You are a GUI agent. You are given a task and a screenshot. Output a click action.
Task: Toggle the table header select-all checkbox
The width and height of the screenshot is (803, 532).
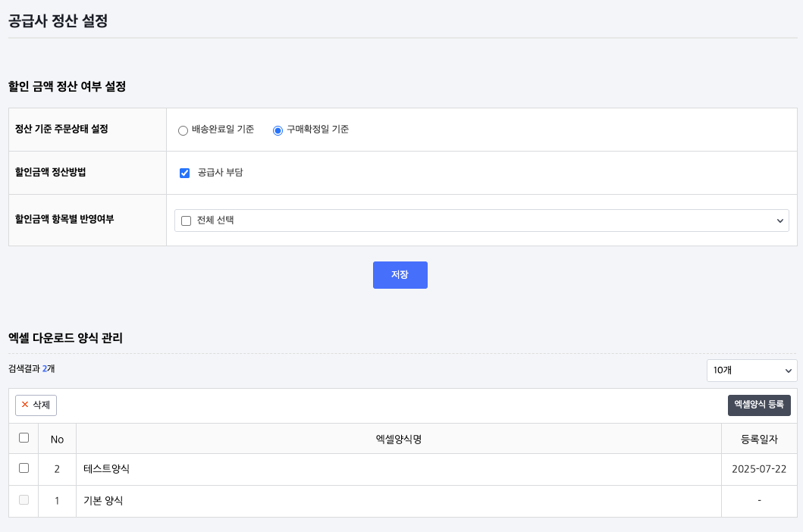point(24,438)
